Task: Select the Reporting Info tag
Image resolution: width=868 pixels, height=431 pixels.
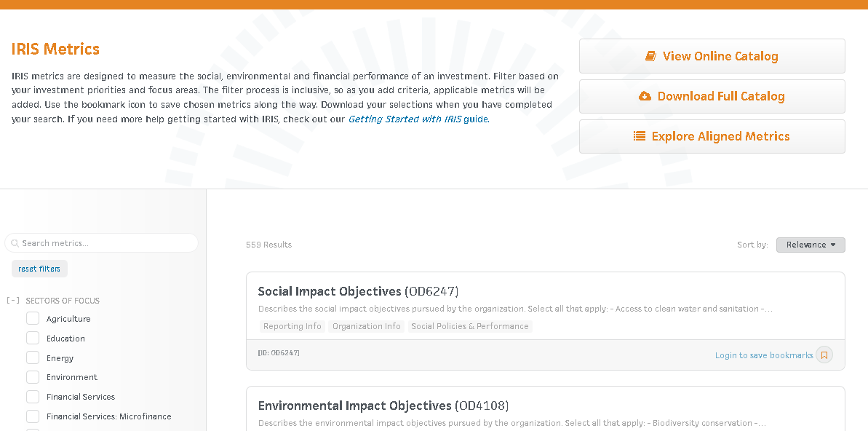Action: pos(292,326)
